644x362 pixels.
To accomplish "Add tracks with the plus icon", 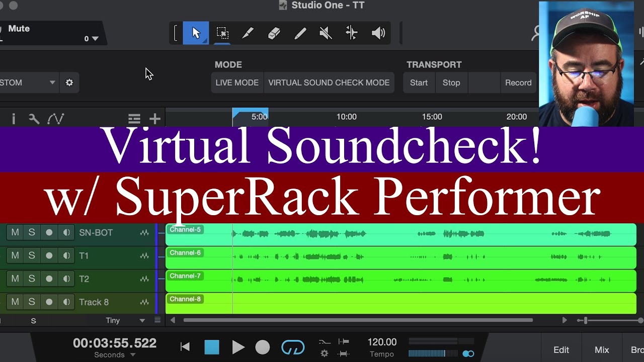I will pos(154,119).
